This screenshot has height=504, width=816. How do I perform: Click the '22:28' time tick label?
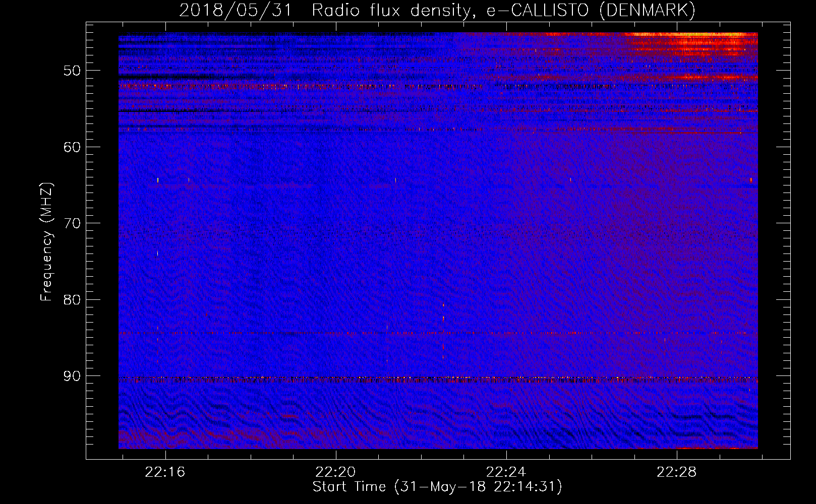(x=676, y=472)
